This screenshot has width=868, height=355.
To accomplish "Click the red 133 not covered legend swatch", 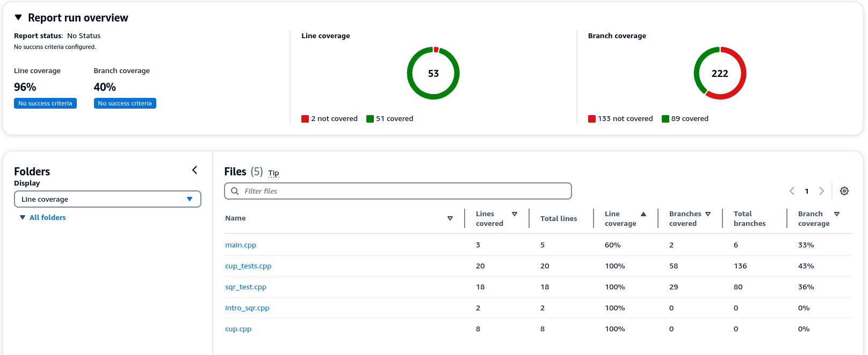I will point(592,119).
